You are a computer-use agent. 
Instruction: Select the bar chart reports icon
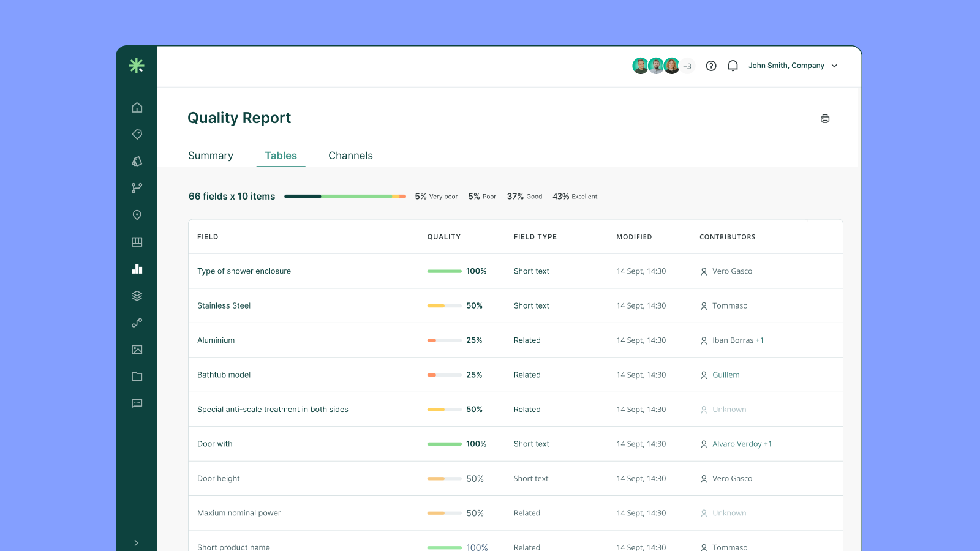pyautogui.click(x=137, y=269)
